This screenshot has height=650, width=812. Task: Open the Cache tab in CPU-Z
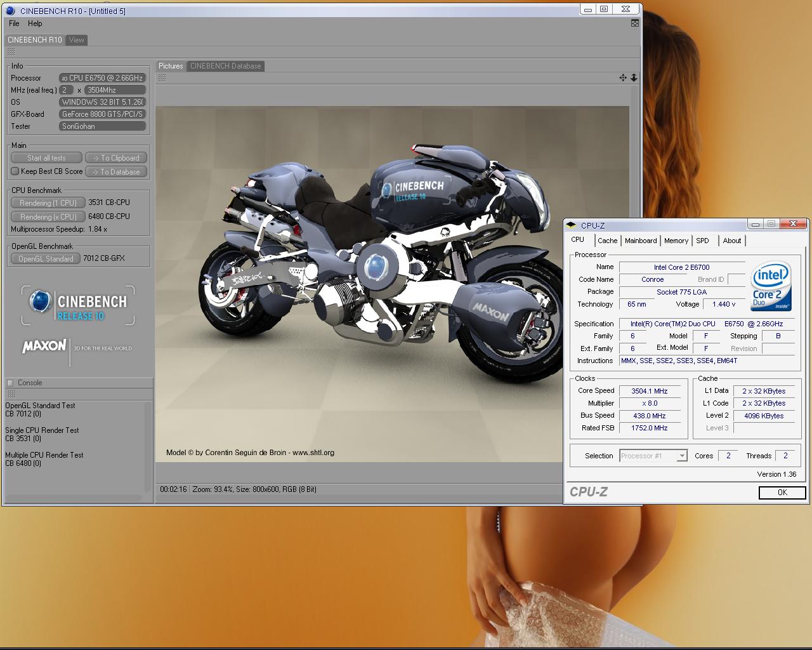tap(607, 241)
